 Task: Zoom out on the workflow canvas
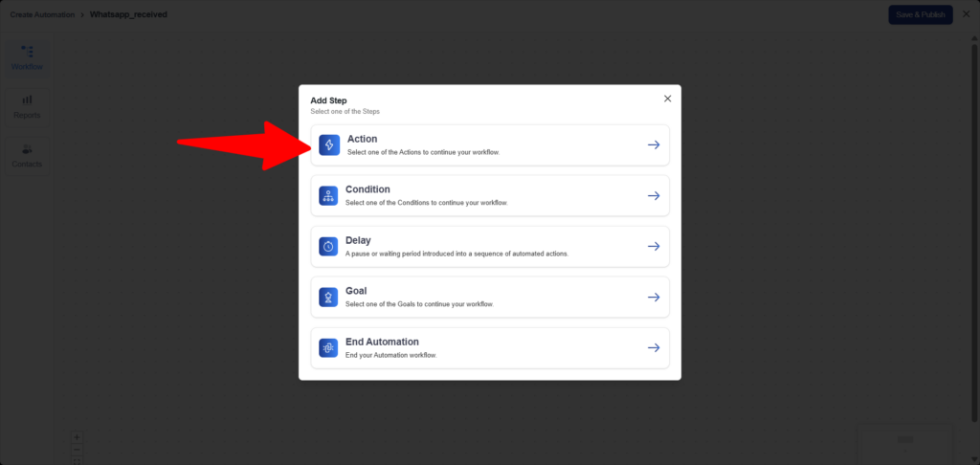[78, 449]
